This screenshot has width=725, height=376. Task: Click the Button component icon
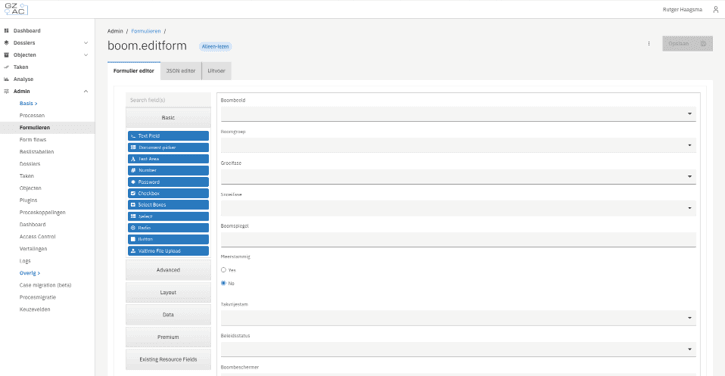click(x=133, y=239)
